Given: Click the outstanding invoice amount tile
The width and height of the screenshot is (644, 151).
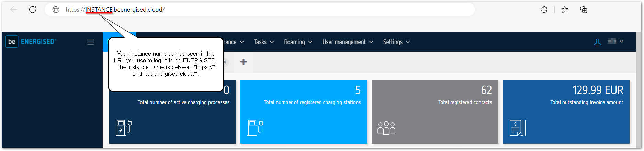Looking at the screenshot, I should 566,112.
